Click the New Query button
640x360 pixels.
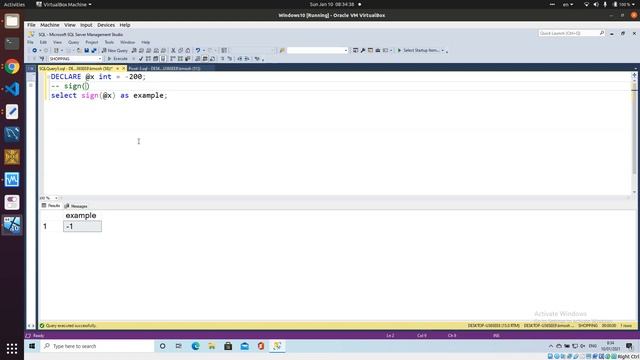115,50
